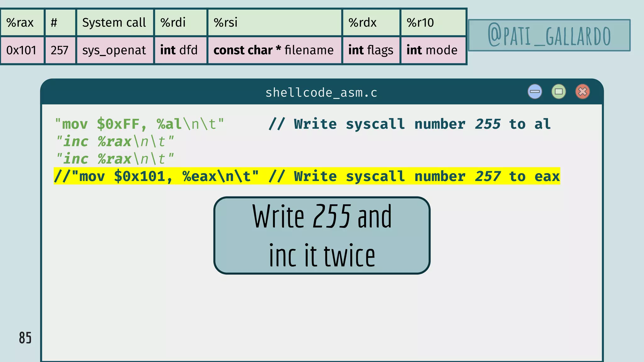Click the int flags cell
The height and width of the screenshot is (362, 644).
(371, 50)
